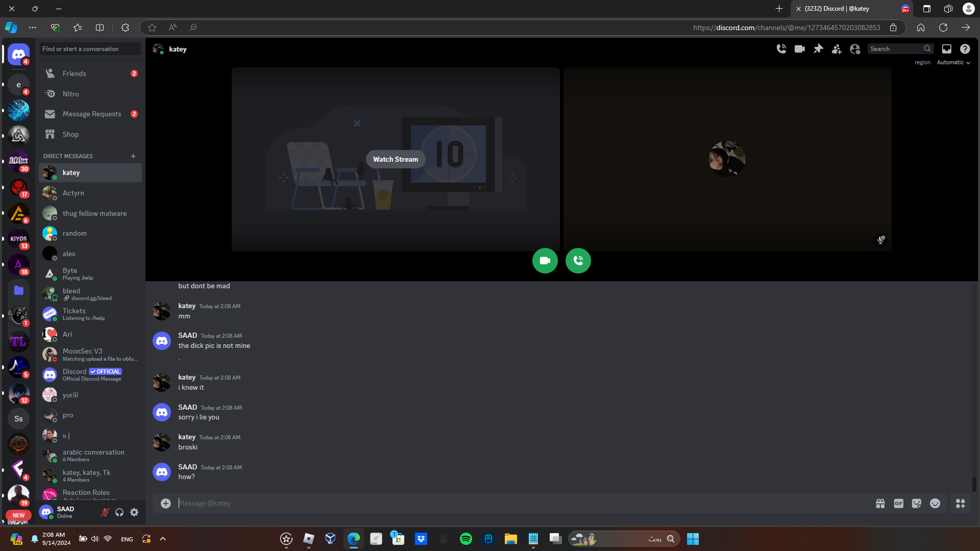The image size is (980, 551).
Task: Toggle deafen headphones in user panel
Action: tap(119, 512)
